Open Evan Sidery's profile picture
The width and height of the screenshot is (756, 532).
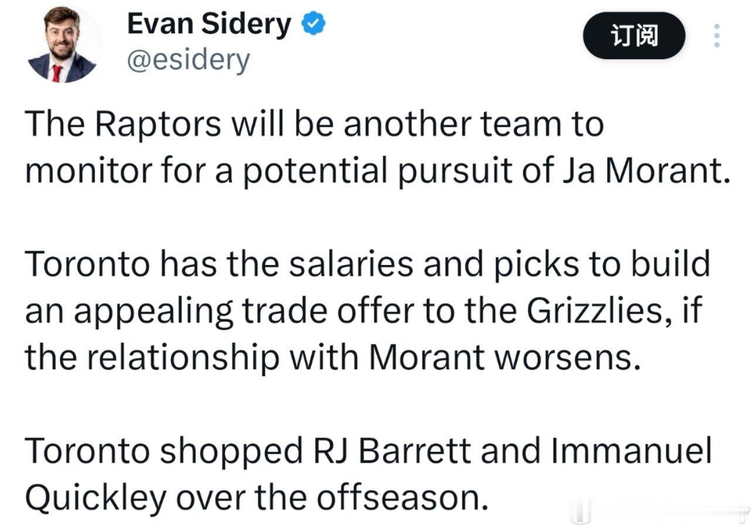[62, 46]
